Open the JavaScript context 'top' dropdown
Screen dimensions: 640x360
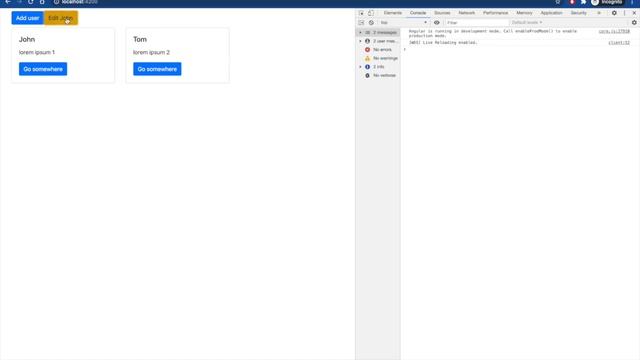(404, 23)
